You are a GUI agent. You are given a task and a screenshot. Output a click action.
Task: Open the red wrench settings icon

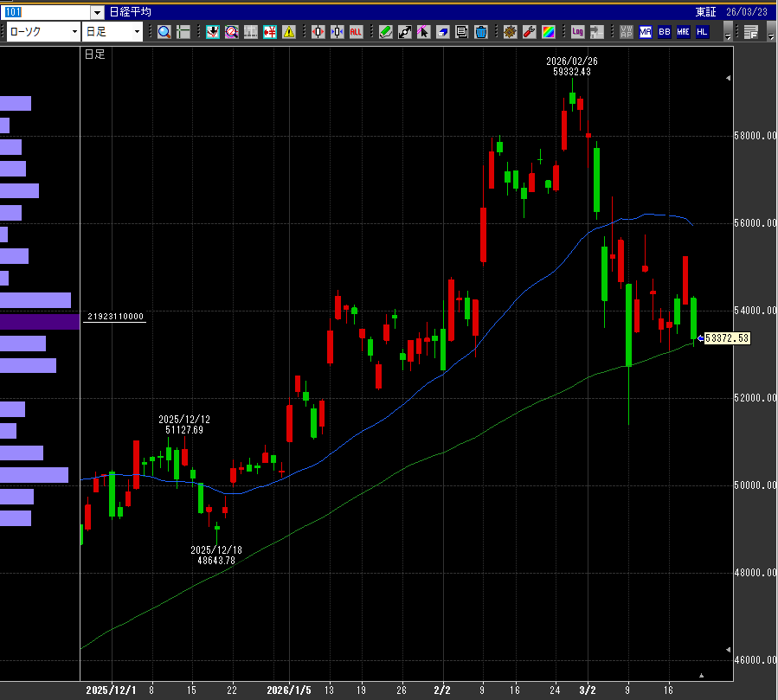tap(529, 32)
